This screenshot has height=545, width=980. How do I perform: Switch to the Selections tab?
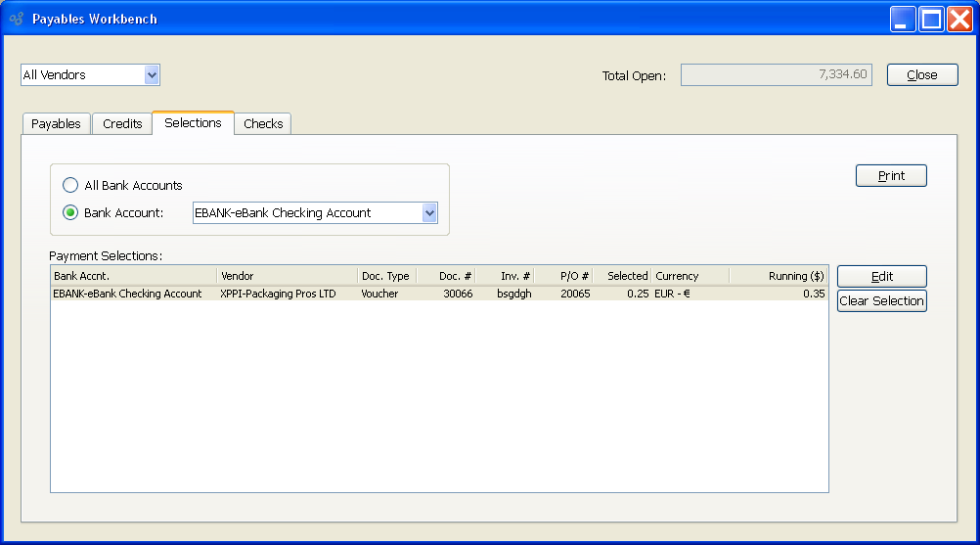coord(193,122)
